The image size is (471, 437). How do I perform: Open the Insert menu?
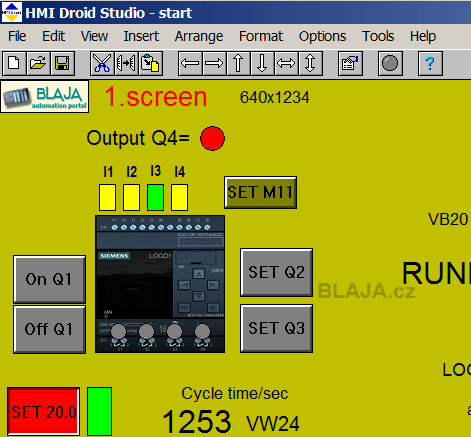[141, 36]
